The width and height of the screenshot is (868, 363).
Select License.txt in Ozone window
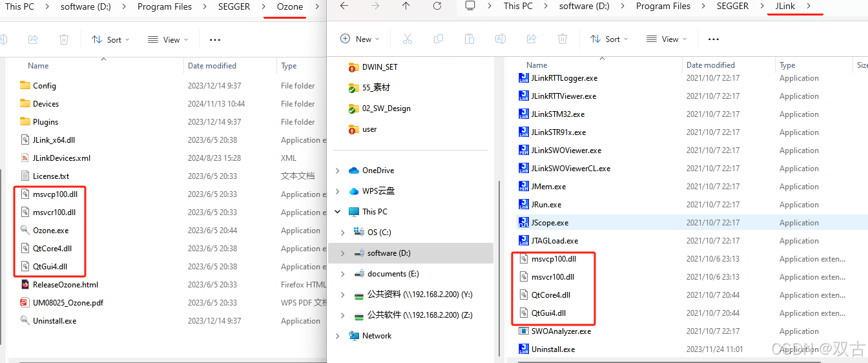(x=51, y=176)
